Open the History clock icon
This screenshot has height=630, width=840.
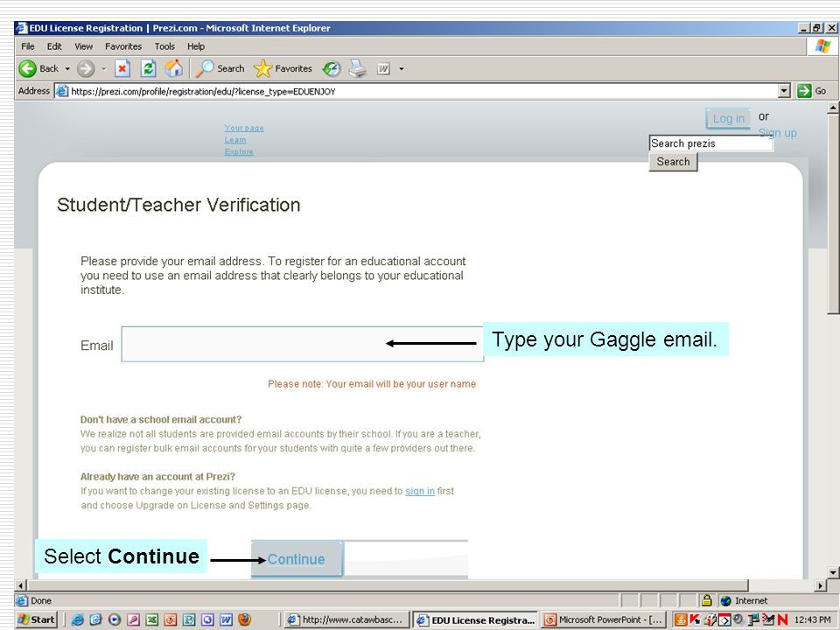[x=332, y=68]
